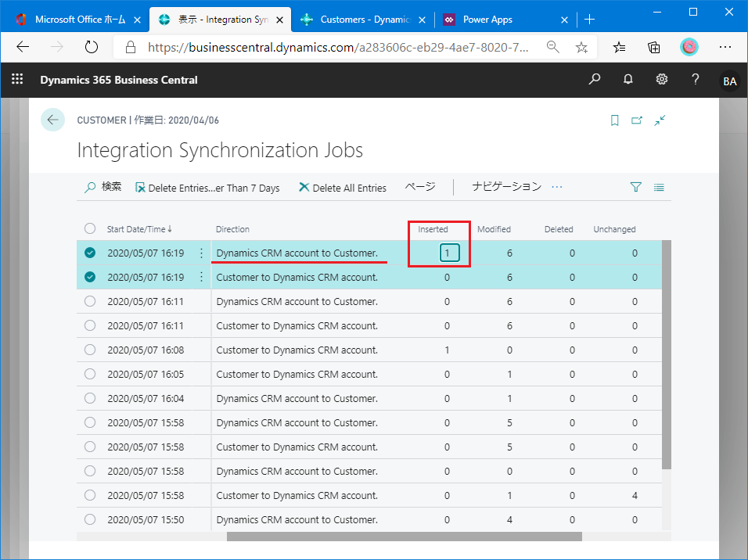748x560 pixels.
Task: Select the 16:08 row checkbox
Action: pyautogui.click(x=90, y=350)
